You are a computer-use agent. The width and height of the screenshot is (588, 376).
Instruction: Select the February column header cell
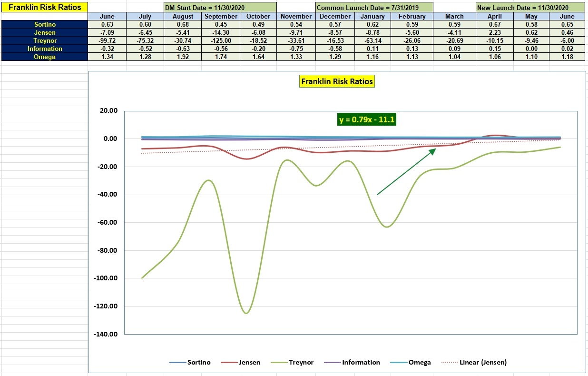(x=412, y=16)
